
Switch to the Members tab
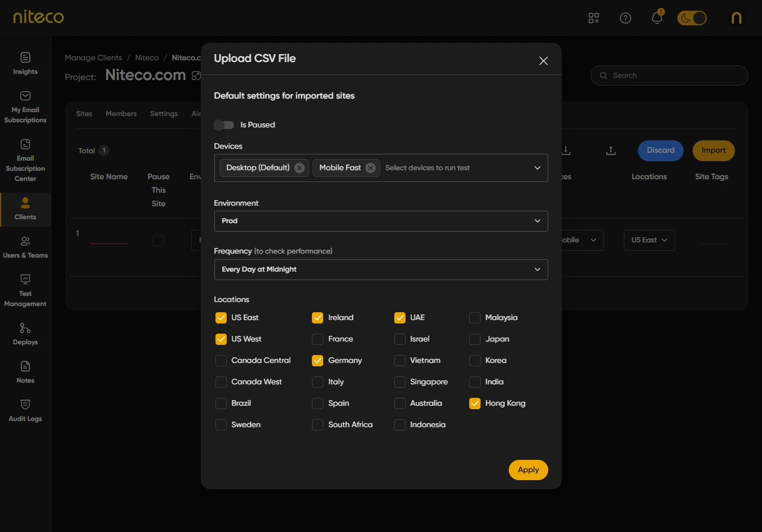tap(121, 114)
